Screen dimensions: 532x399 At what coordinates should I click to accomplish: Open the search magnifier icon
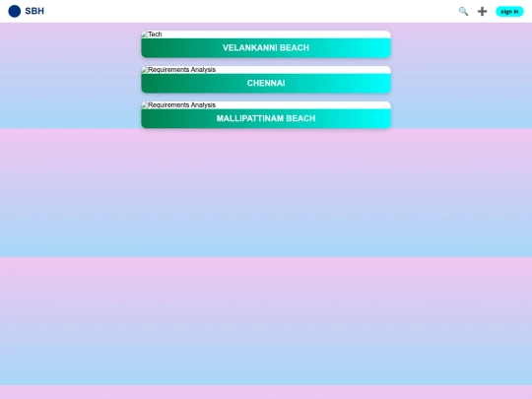pos(463,11)
